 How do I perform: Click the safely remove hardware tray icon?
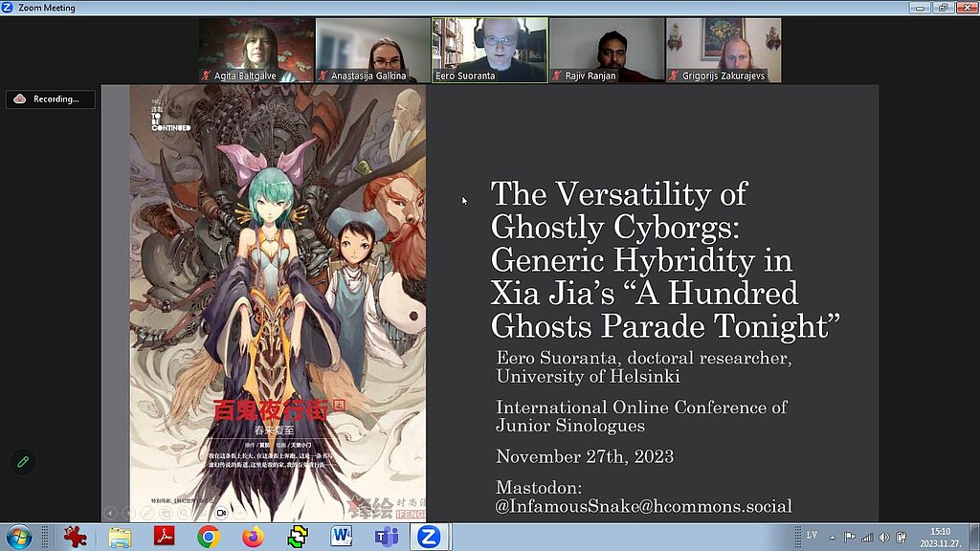coord(902,538)
